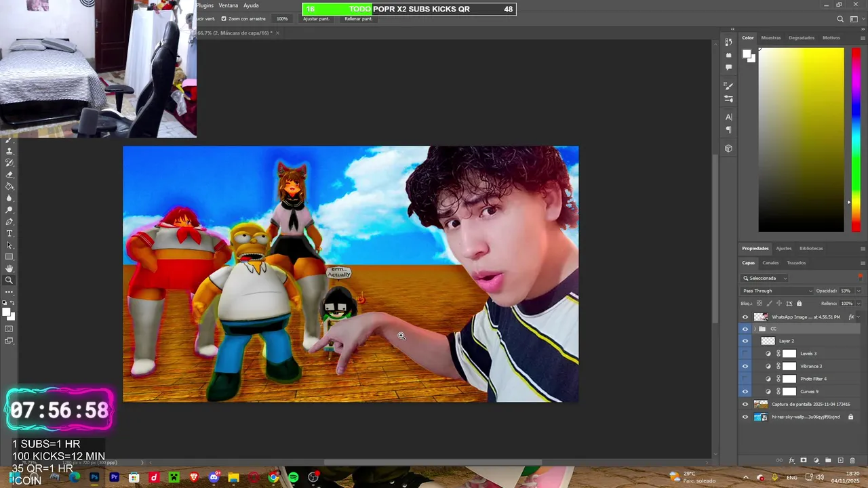Open the Opacidad slider dropdown
This screenshot has height=488, width=868.
859,291
